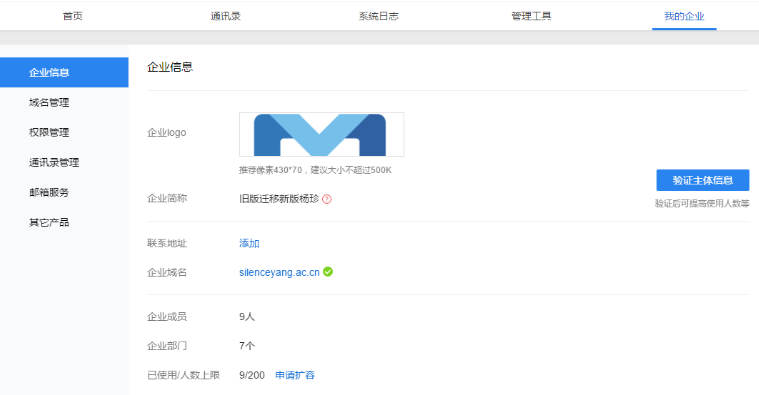Click the 旧版迁移新版杨珍 company name
759x395 pixels.
279,199
